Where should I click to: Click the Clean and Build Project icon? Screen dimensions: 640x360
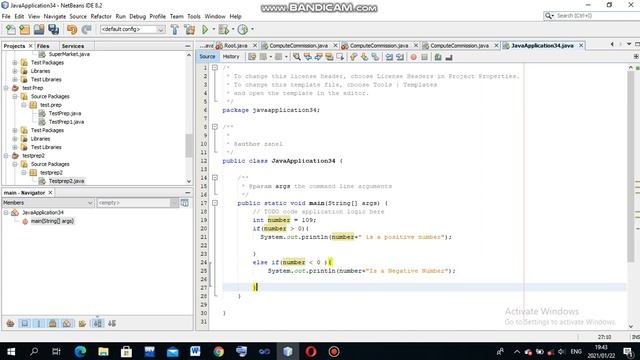190,29
